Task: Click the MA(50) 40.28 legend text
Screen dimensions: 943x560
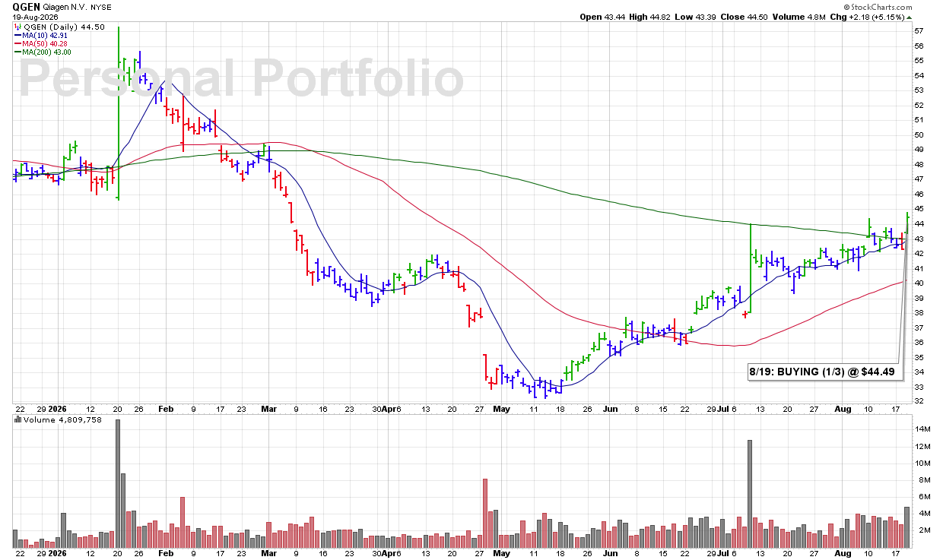Action: (x=45, y=43)
